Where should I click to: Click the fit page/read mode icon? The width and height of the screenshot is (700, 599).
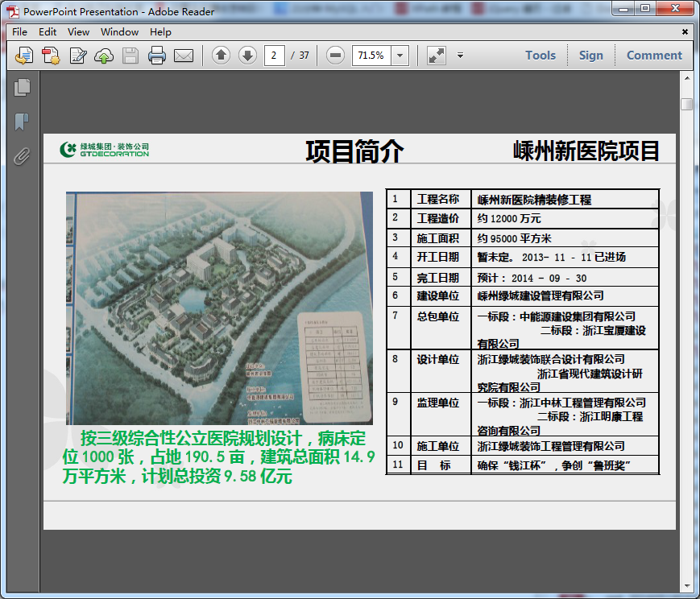[436, 56]
